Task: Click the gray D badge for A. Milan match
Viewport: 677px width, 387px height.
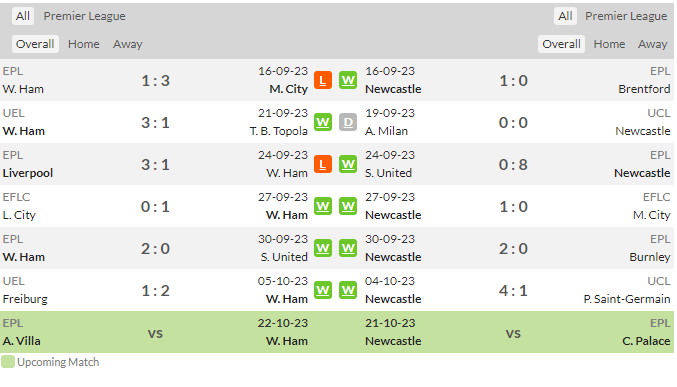Action: pyautogui.click(x=348, y=122)
